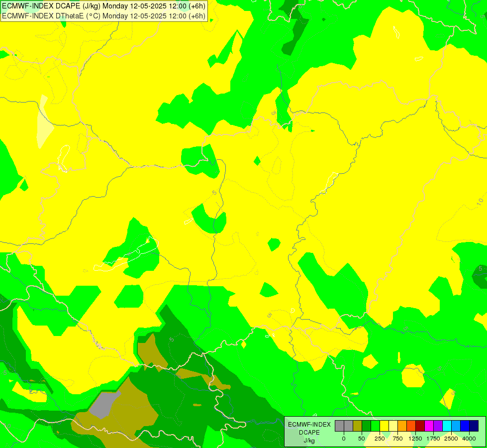Click the legend value 750

(x=397, y=439)
